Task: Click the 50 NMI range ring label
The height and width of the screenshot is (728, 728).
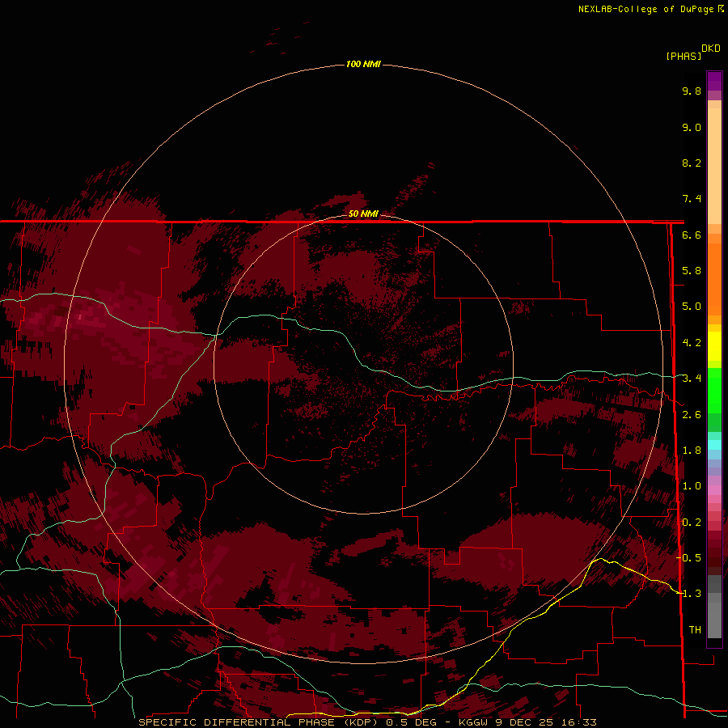Action: pos(363,214)
